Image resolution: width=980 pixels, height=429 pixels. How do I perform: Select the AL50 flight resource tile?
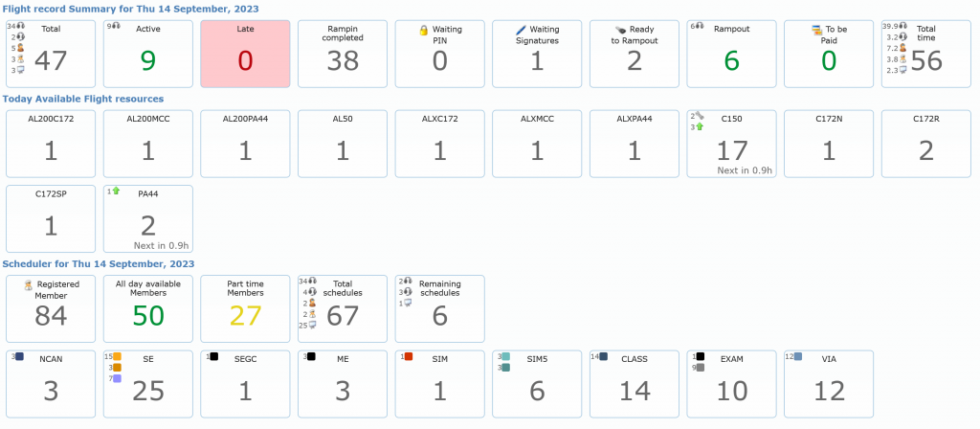343,142
